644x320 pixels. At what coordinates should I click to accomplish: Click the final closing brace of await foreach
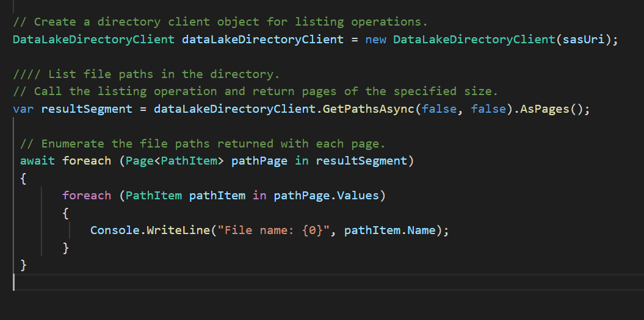pos(24,265)
